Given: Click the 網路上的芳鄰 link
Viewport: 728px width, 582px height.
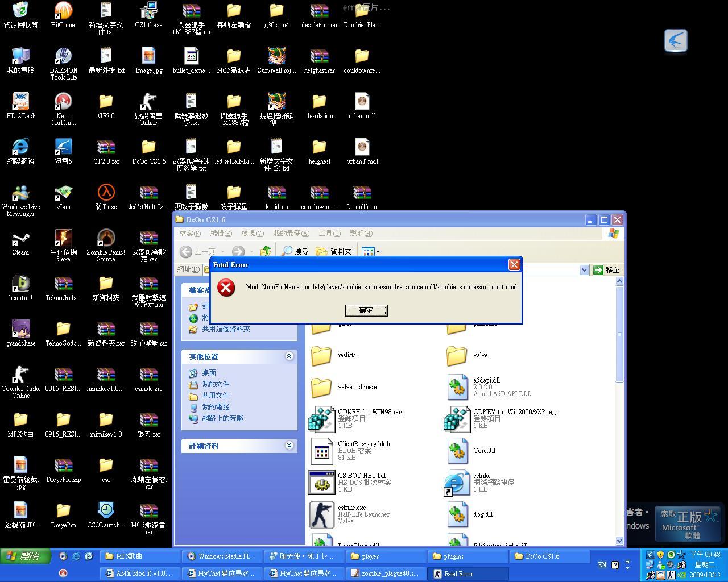Looking at the screenshot, I should [x=222, y=418].
